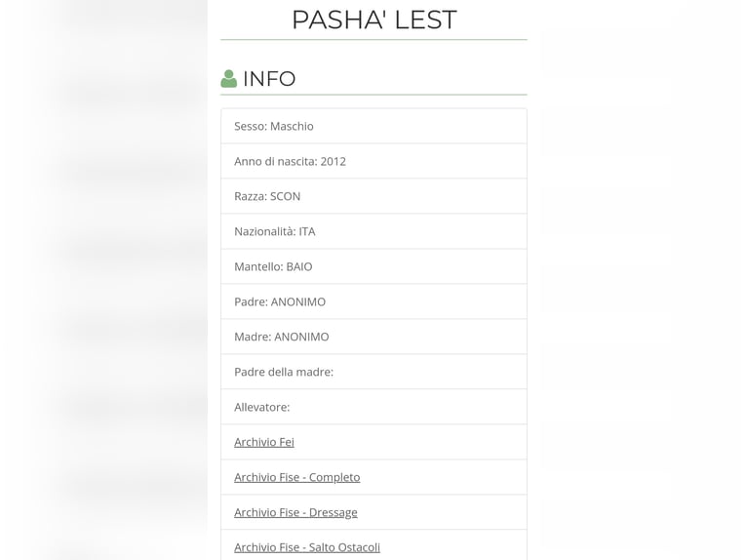Select the Madre: ANONIMO row
This screenshot has width=747, height=560.
(x=373, y=337)
